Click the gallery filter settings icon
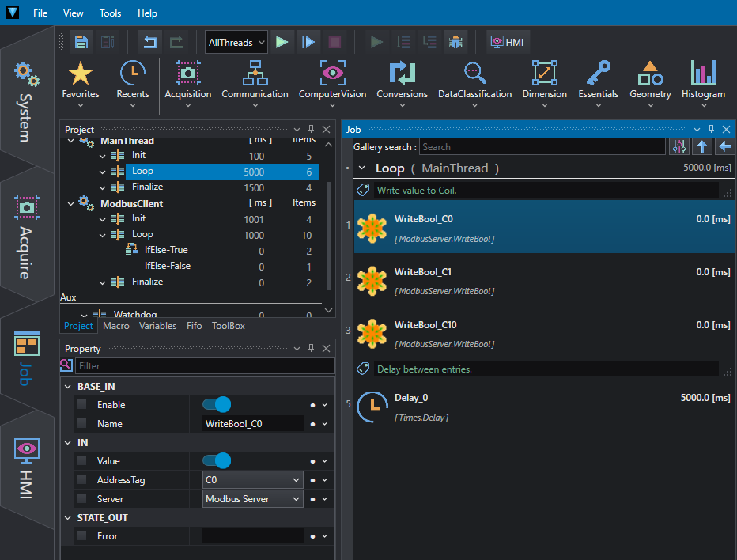 tap(679, 146)
